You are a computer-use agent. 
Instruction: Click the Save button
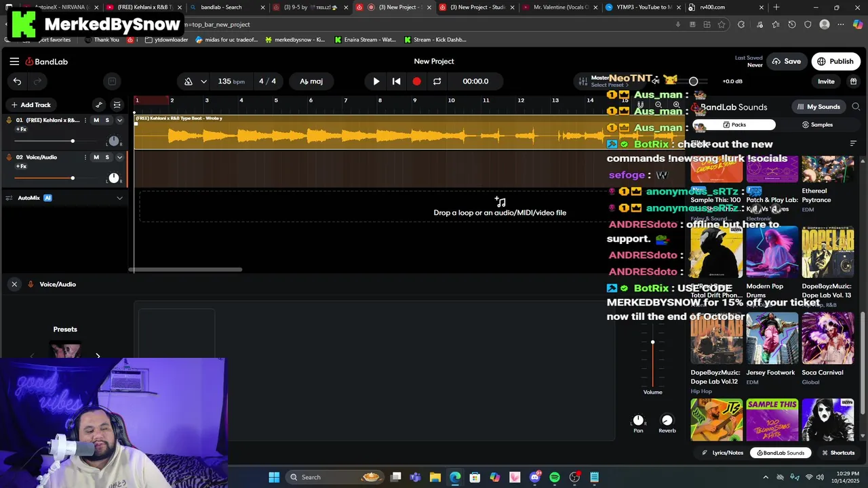click(x=786, y=61)
